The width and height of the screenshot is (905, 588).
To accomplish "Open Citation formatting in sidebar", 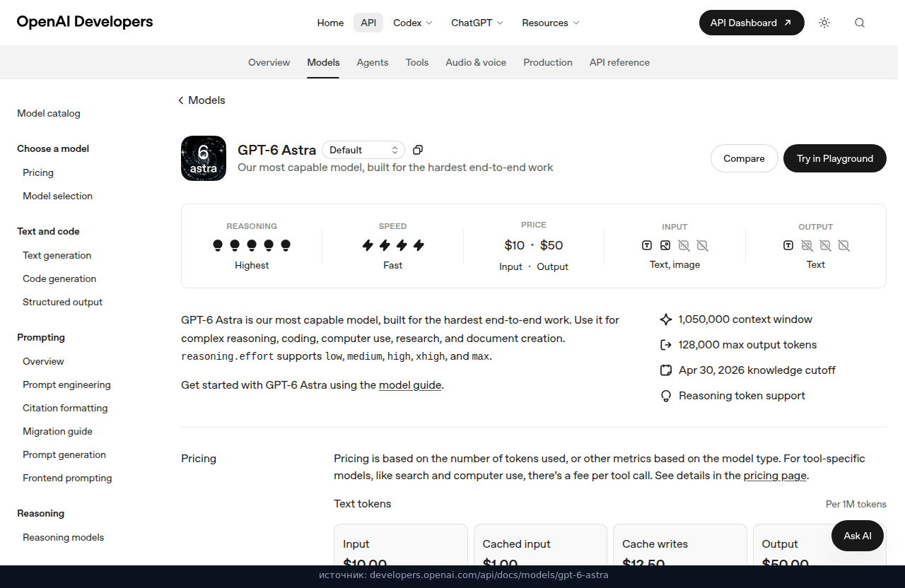I will click(x=65, y=408).
